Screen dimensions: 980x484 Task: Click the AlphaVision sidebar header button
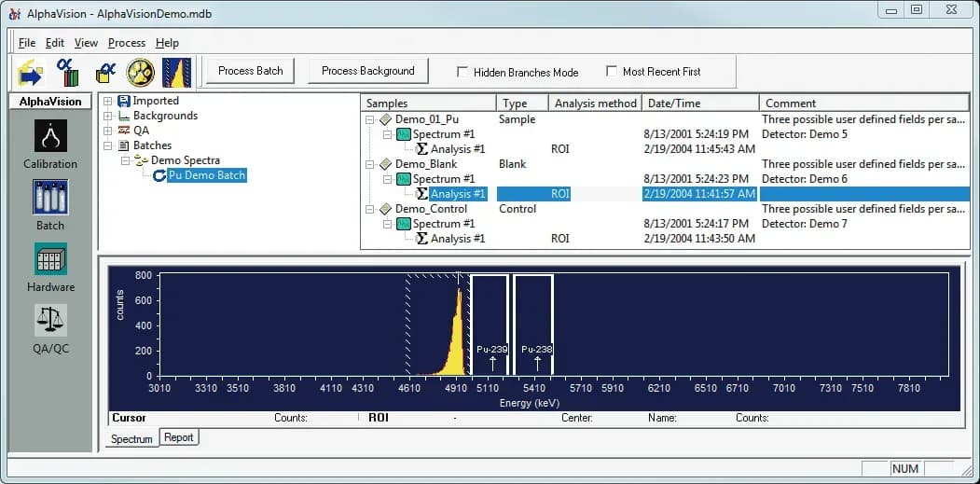click(x=50, y=102)
